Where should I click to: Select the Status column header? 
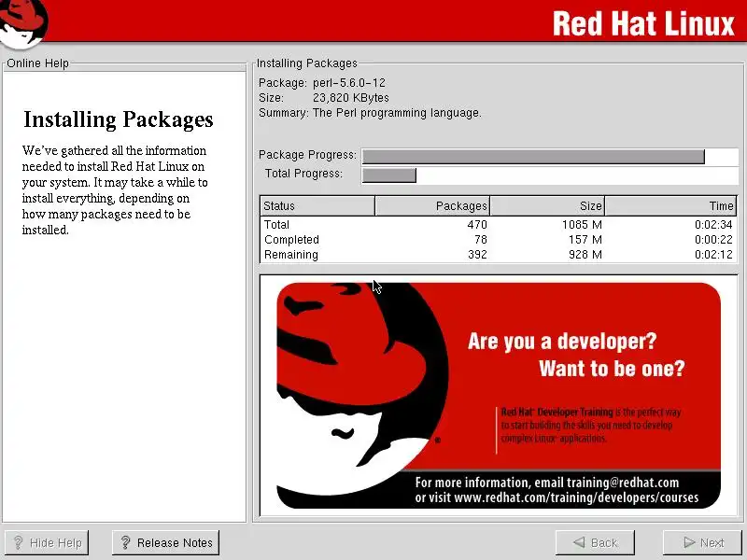[x=317, y=205]
